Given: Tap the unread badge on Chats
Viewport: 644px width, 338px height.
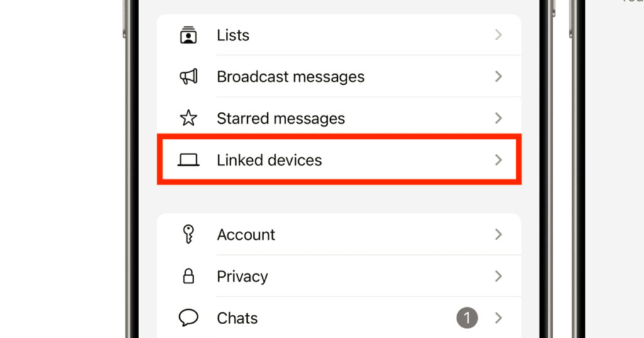Looking at the screenshot, I should (x=467, y=318).
